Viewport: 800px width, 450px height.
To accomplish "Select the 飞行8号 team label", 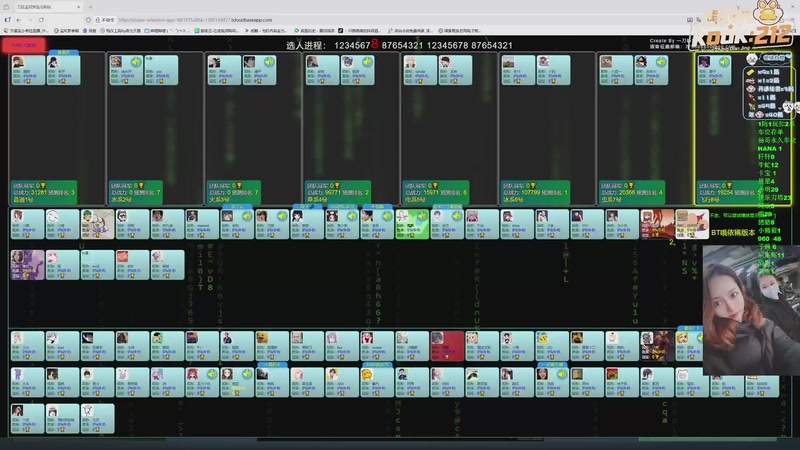I will 710,199.
